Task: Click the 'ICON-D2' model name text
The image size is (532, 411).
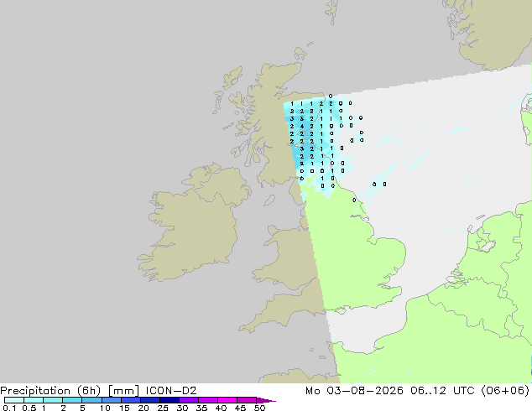Action: click(x=171, y=391)
